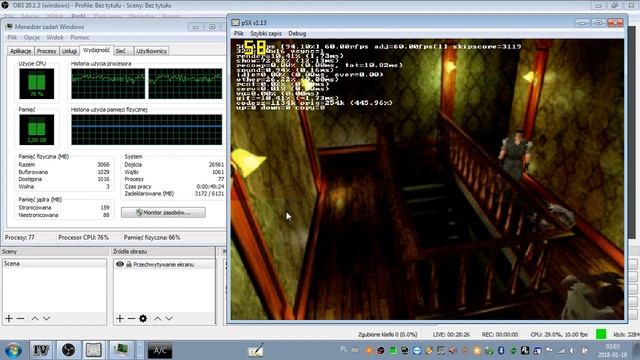
Task: Click the OBS LIVE timer 00:28:26
Action: coord(451,335)
